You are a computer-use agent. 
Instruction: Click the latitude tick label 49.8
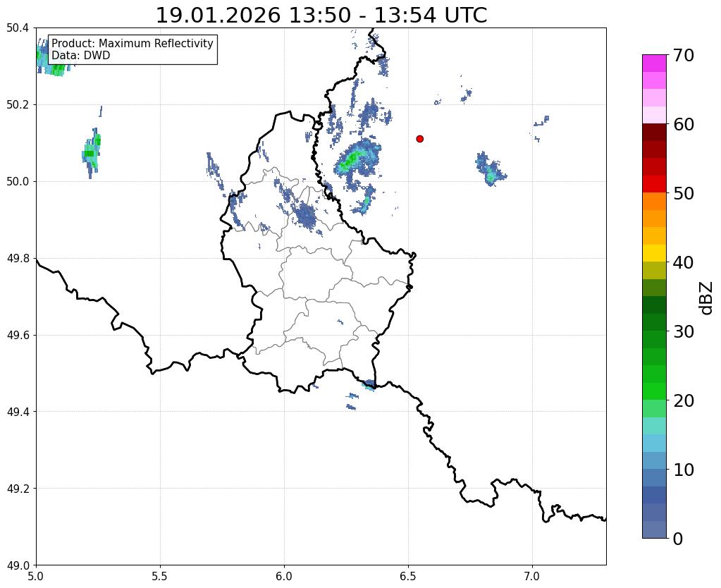[18, 259]
